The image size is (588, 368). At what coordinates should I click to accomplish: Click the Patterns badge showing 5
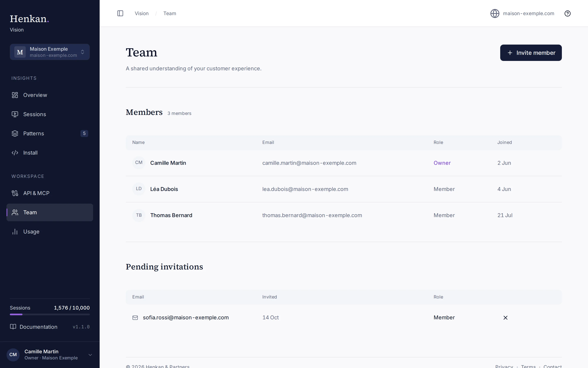point(84,133)
